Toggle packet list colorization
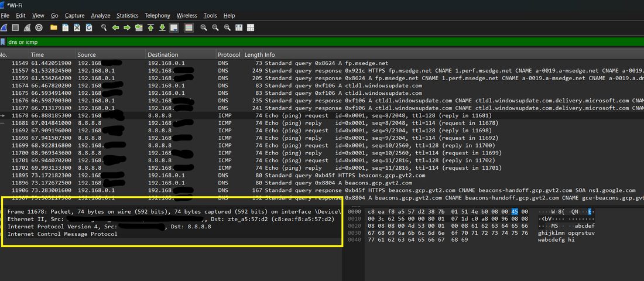Screen dimensions: 644x281 coord(189,28)
